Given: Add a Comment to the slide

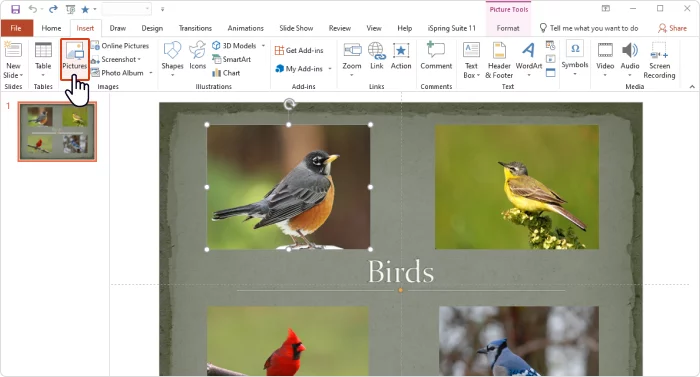Looking at the screenshot, I should [436, 56].
